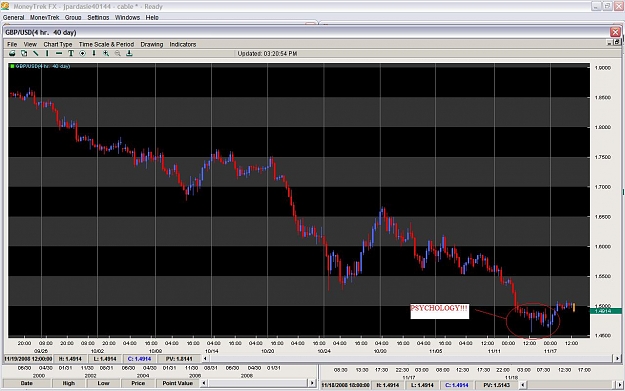
Task: Click the 'PV: 1.5143' field in bottom-right panel
Action: (x=496, y=385)
